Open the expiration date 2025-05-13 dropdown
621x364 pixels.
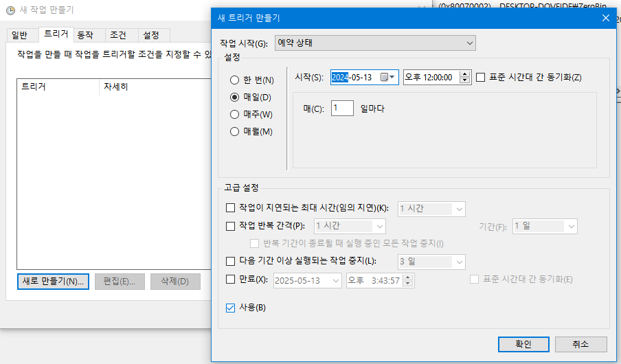pos(307,280)
